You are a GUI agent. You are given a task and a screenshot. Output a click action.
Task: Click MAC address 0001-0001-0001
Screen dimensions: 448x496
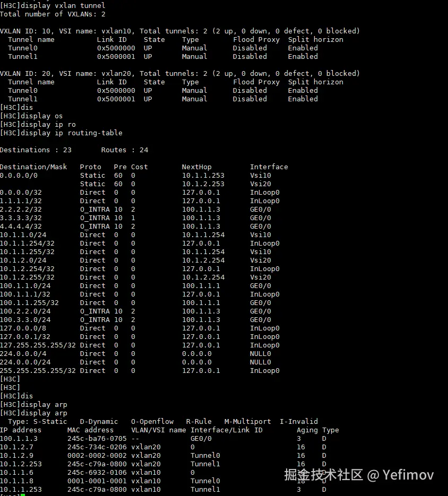pos(97,481)
